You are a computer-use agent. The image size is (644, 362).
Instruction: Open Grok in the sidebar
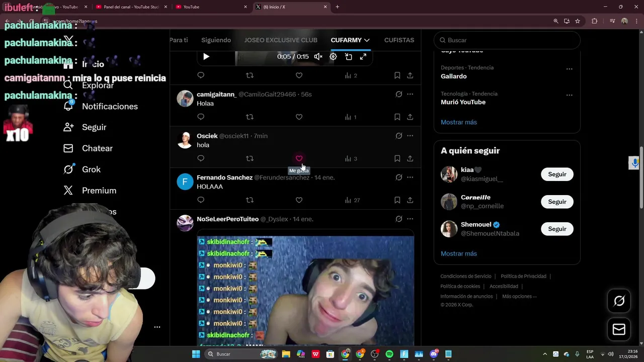(82, 169)
